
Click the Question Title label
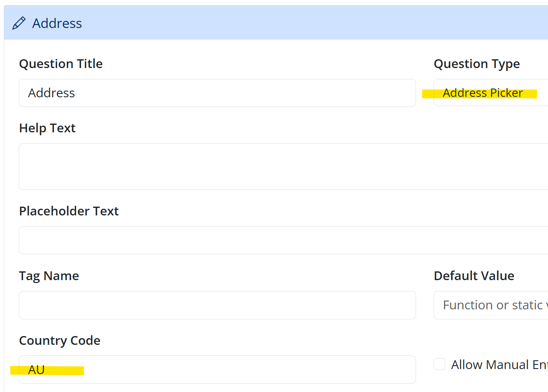coord(61,64)
